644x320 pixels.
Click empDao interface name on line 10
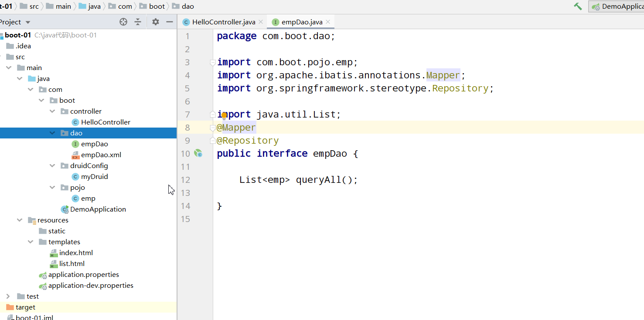click(x=330, y=153)
